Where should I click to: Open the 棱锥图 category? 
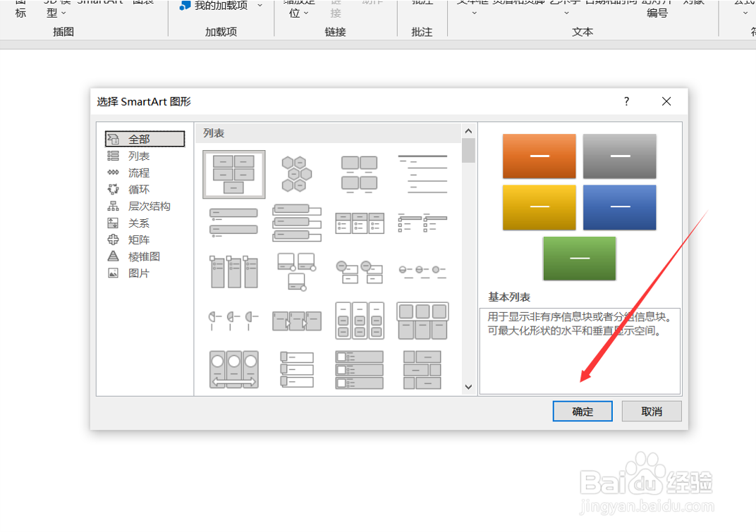tap(145, 256)
